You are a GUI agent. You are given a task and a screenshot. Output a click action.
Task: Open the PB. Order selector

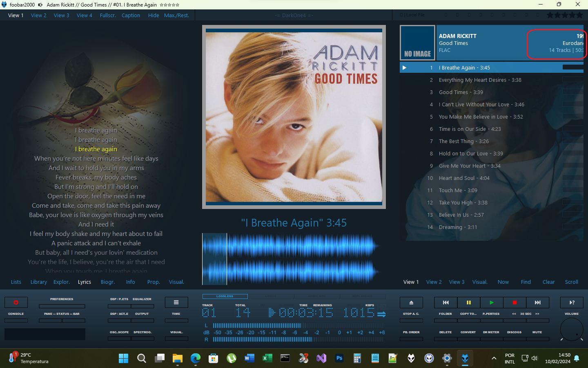pyautogui.click(x=411, y=338)
